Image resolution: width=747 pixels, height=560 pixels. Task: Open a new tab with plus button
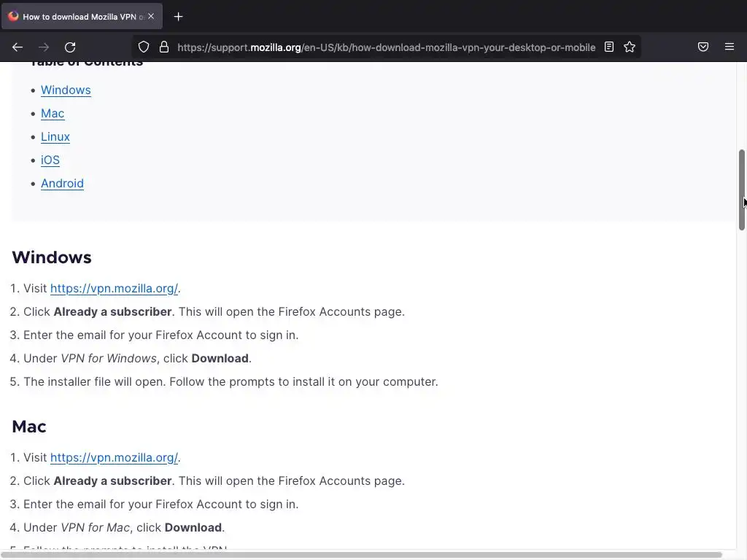(178, 17)
